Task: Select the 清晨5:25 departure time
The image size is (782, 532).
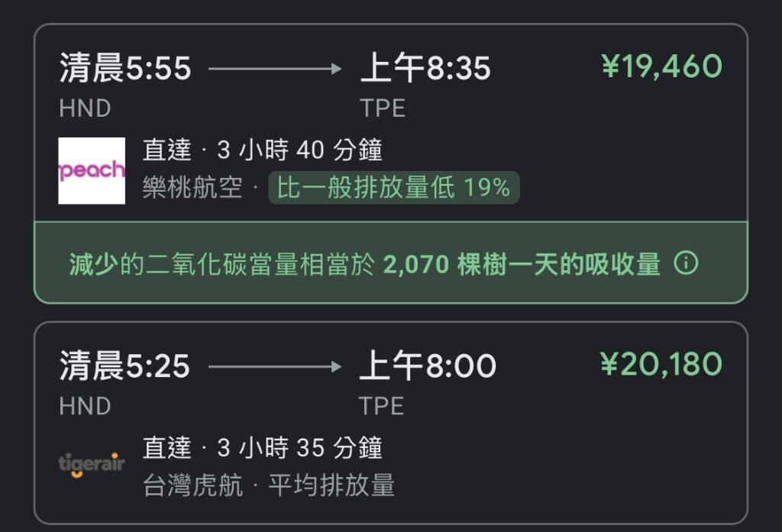Action: (124, 366)
